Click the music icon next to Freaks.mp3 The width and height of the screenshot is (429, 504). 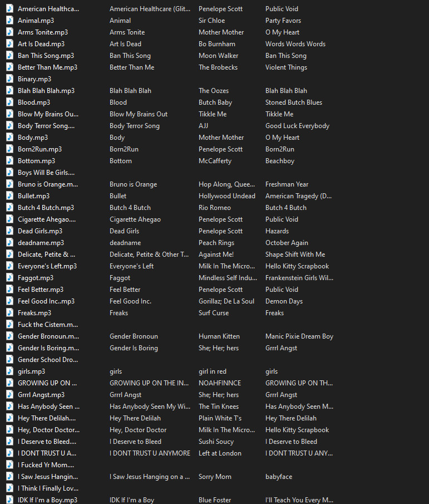click(10, 313)
